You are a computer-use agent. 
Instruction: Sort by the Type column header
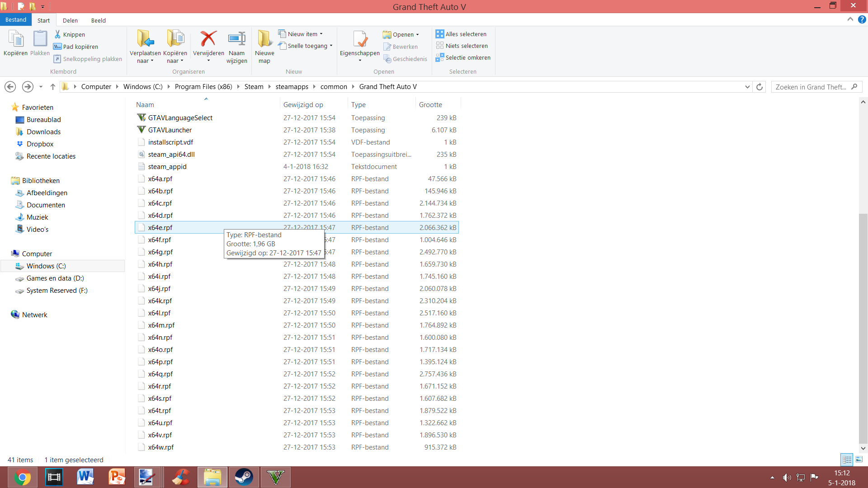[382, 104]
